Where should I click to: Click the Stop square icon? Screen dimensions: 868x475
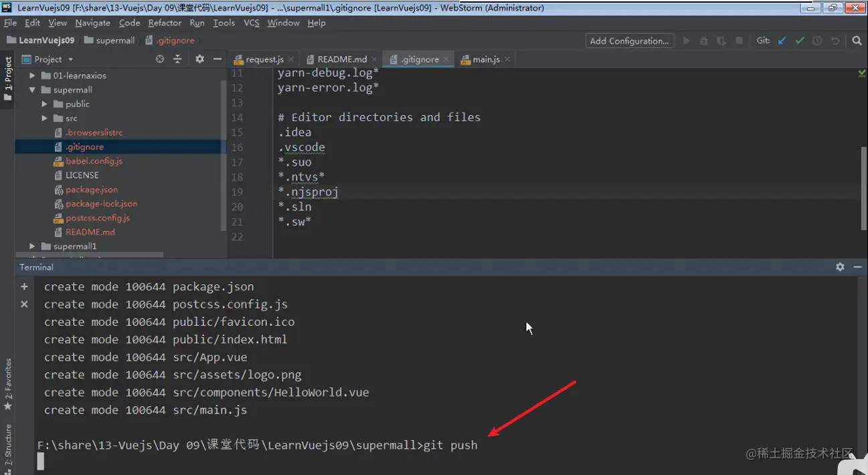739,41
